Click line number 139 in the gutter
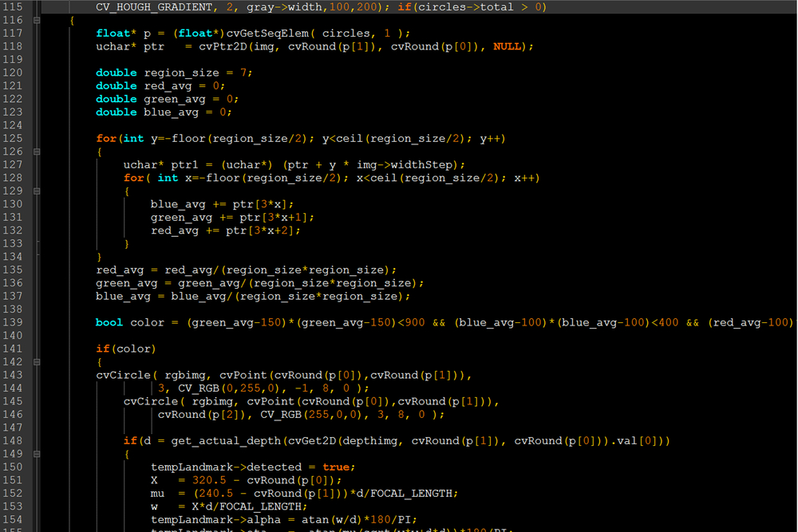This screenshot has height=532, width=798. pos(14,322)
